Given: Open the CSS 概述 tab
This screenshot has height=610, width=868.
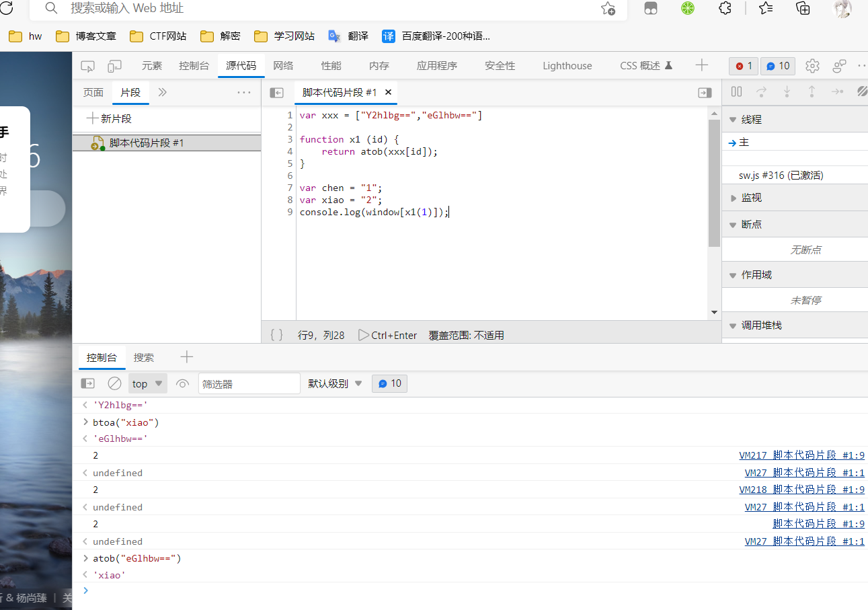Looking at the screenshot, I should tap(646, 66).
